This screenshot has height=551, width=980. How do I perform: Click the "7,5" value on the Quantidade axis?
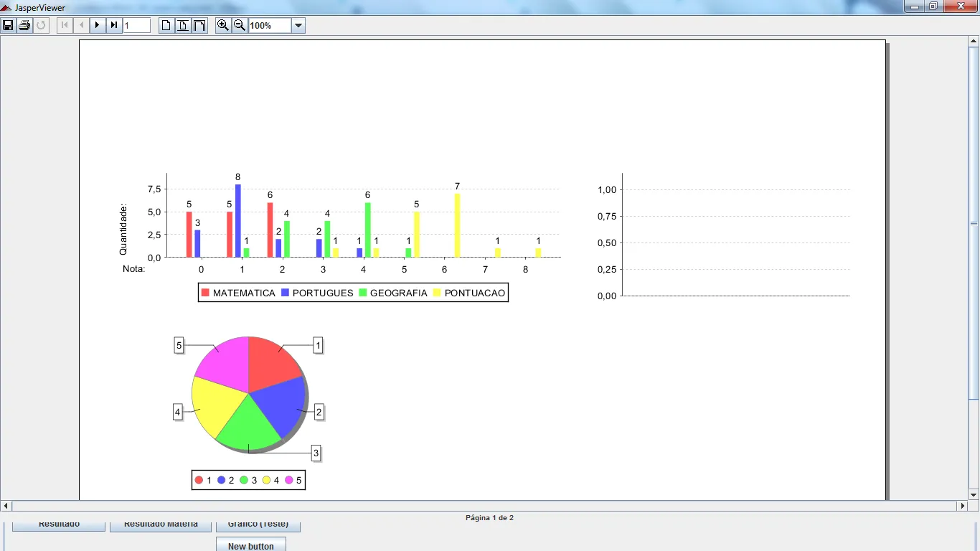[154, 189]
